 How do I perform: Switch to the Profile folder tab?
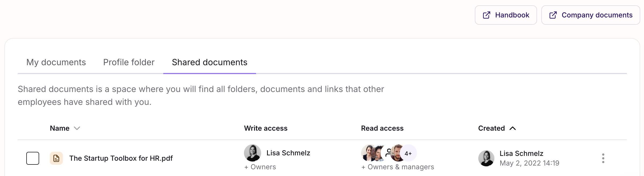pyautogui.click(x=129, y=62)
